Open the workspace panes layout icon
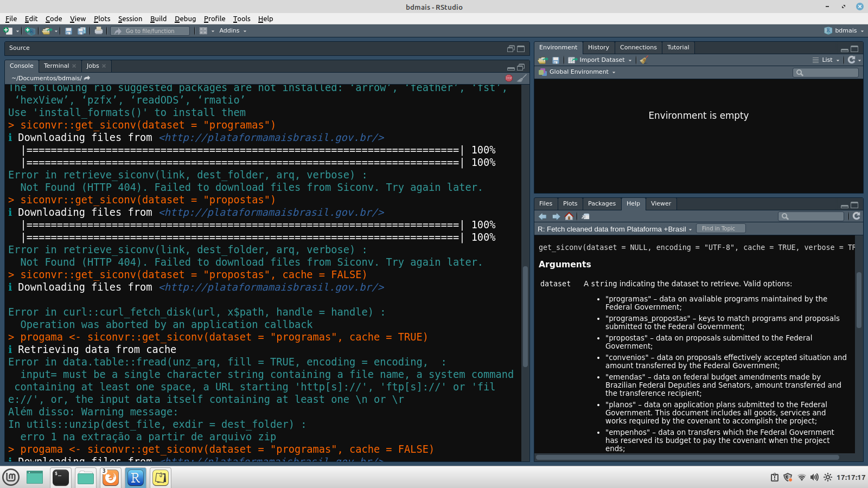868x488 pixels. click(203, 31)
